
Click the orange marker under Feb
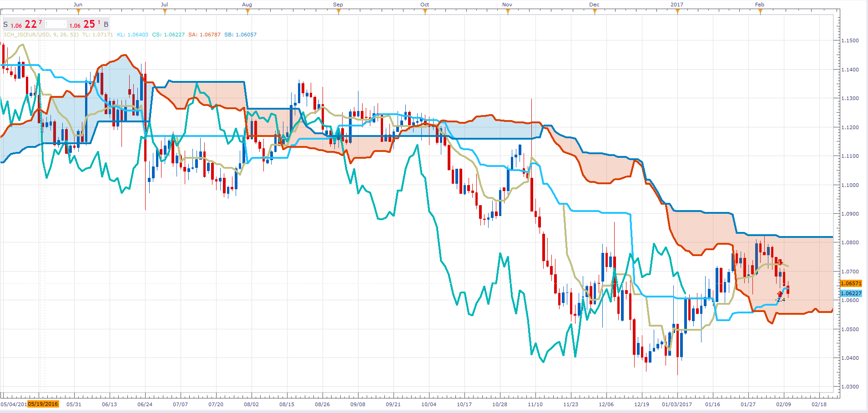760,12
